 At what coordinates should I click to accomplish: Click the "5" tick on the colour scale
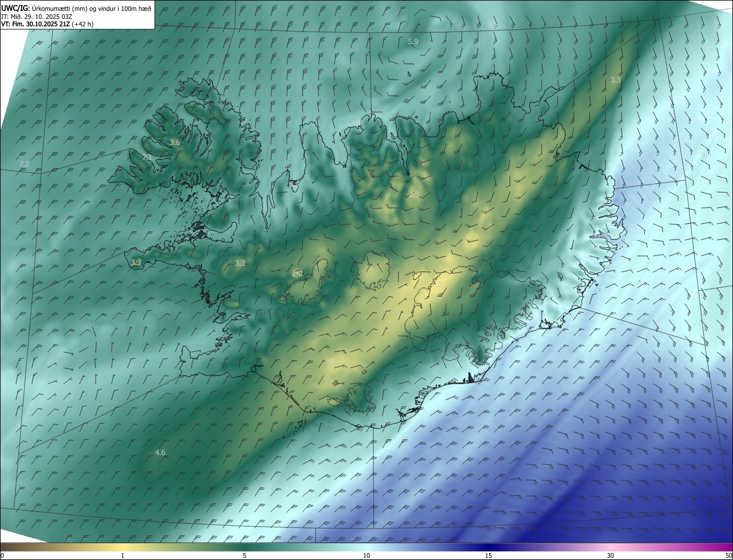click(x=245, y=556)
